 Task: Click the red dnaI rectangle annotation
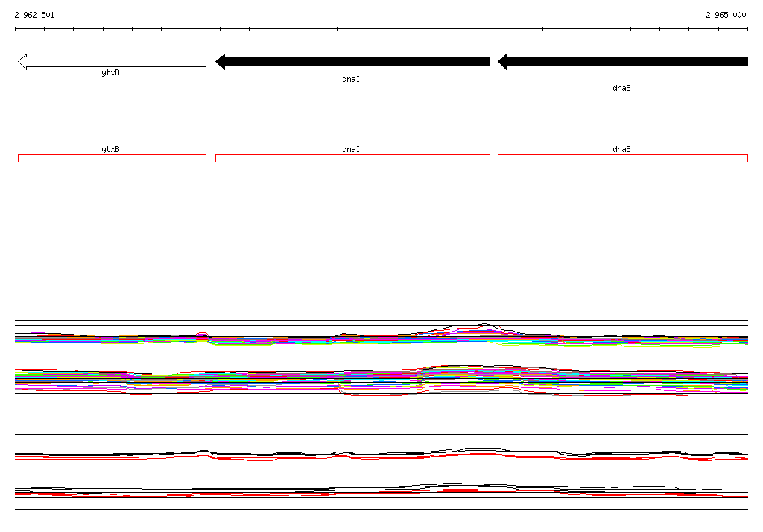click(352, 158)
